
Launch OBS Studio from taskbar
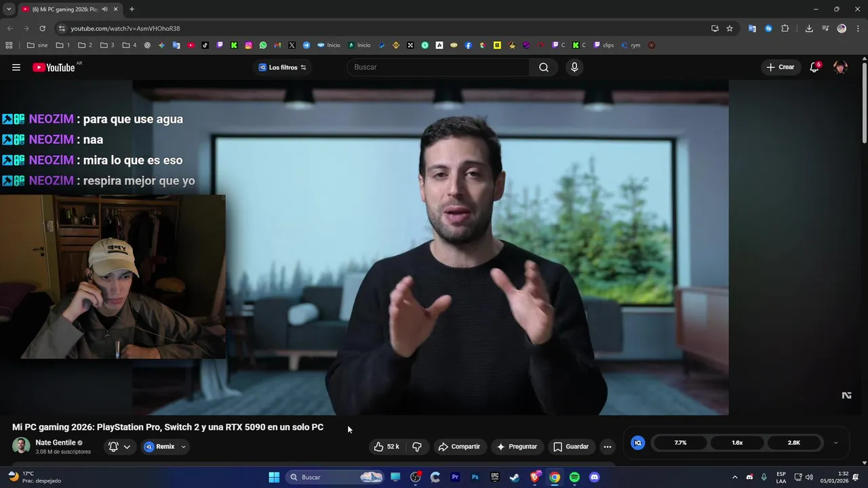(416, 477)
